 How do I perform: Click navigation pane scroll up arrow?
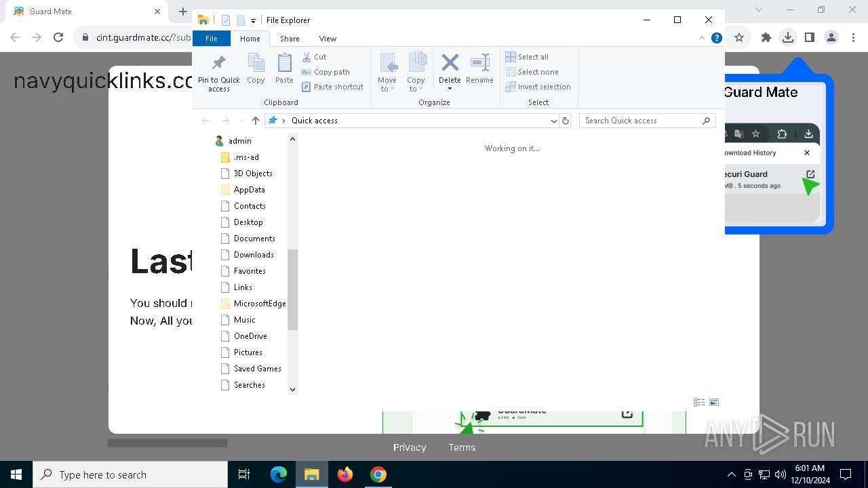coord(292,139)
